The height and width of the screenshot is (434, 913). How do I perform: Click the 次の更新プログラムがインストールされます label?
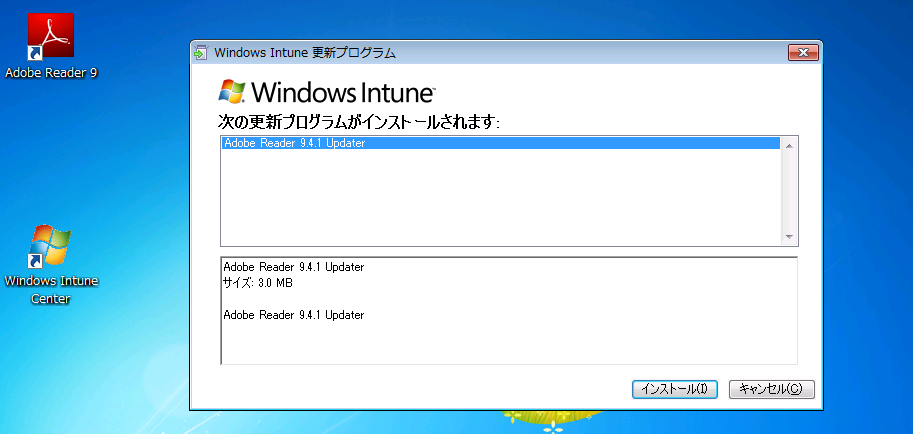coord(359,122)
